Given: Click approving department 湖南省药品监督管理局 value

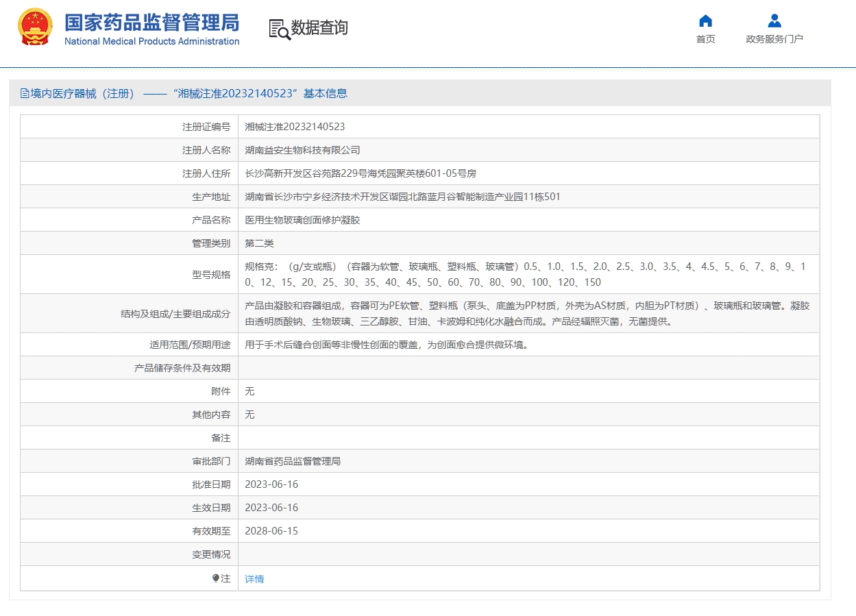Looking at the screenshot, I should coord(293,461).
